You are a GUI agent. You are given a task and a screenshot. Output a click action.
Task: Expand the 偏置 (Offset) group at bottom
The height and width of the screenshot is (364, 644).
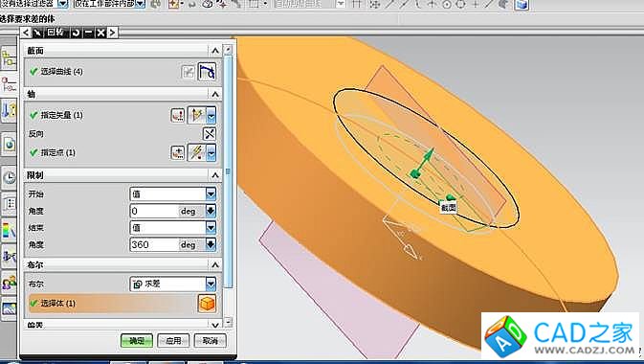(x=214, y=325)
